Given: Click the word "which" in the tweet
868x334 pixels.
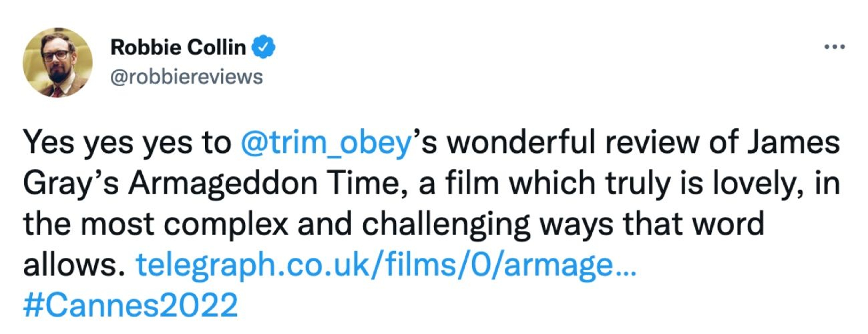Looking at the screenshot, I should 553,184.
